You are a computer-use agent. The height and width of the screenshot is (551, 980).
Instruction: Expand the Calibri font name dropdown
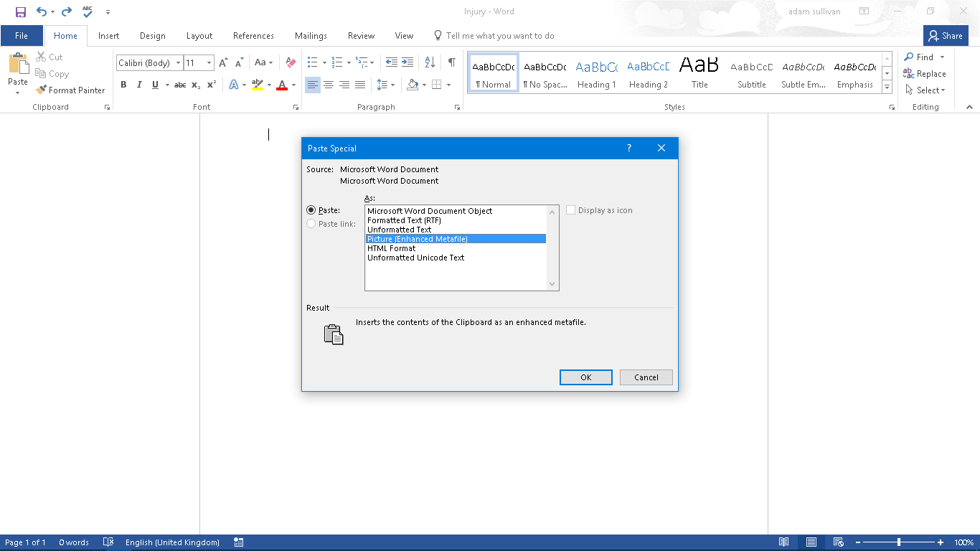click(178, 63)
